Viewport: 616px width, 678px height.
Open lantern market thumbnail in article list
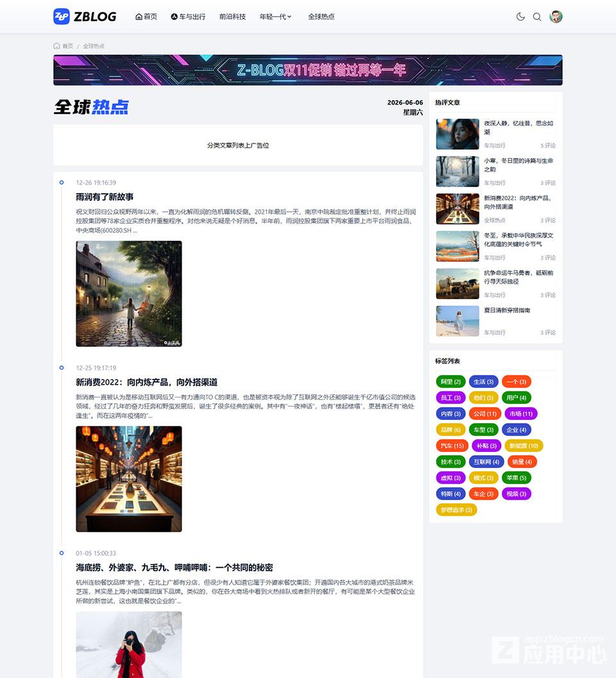coord(129,479)
